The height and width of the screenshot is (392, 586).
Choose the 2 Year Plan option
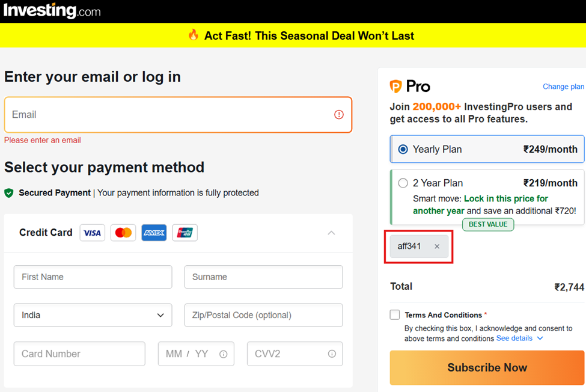point(403,183)
